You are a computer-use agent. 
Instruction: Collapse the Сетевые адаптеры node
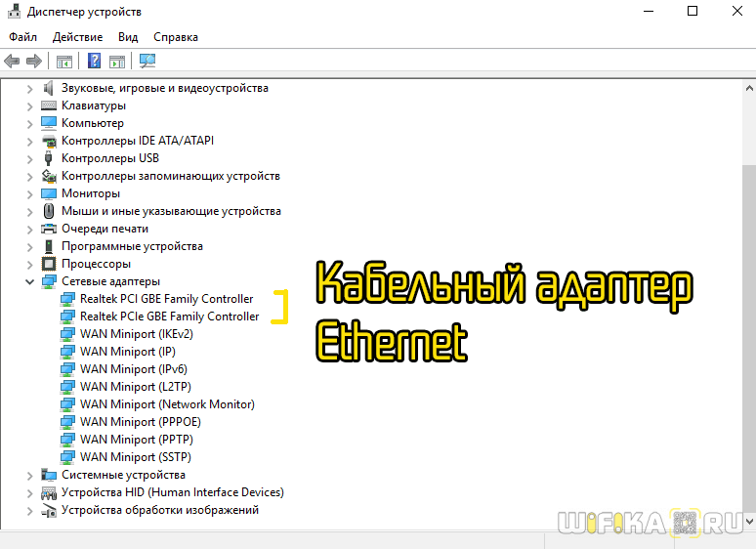click(30, 282)
